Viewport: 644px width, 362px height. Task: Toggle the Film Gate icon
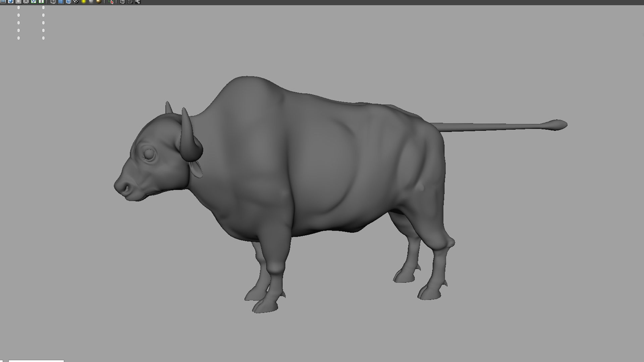click(x=3, y=1)
